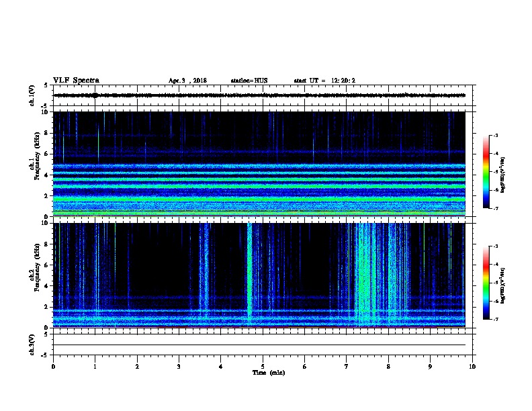Select the ch.1 "Frequency (kHz)" axis label
The image size is (532, 411).
(x=37, y=156)
